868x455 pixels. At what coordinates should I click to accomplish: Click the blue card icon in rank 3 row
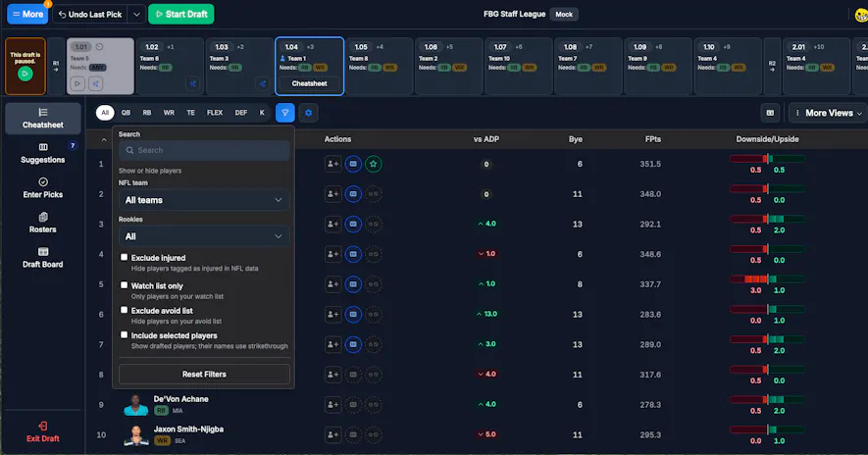point(353,225)
